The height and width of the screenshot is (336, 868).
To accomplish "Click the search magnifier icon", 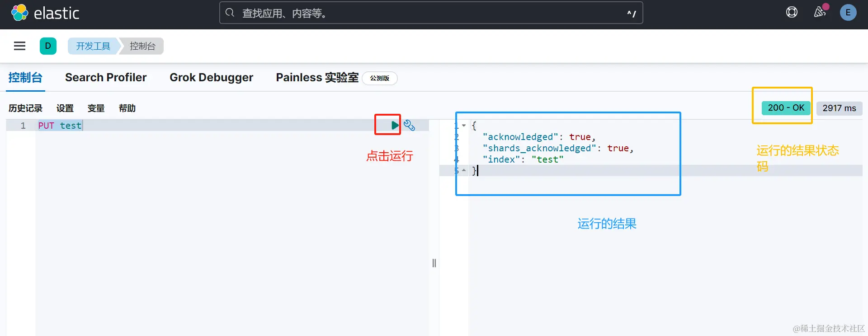I will 230,13.
